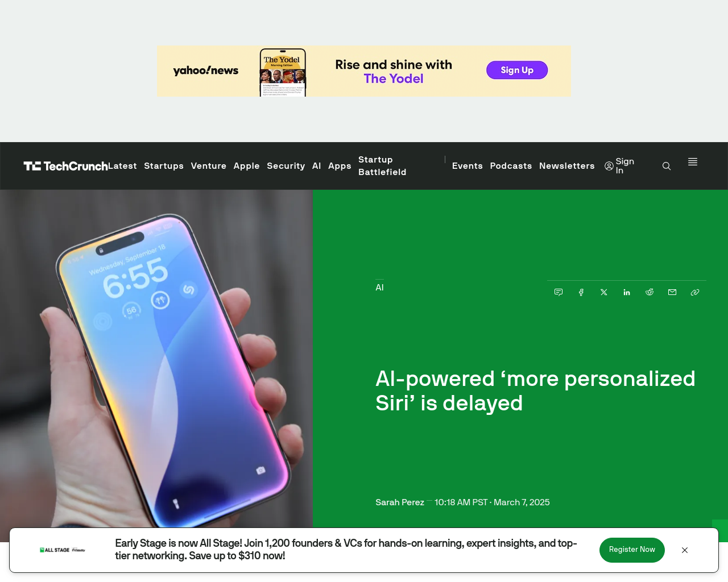Open the Apple nav item
728x582 pixels.
(x=246, y=166)
